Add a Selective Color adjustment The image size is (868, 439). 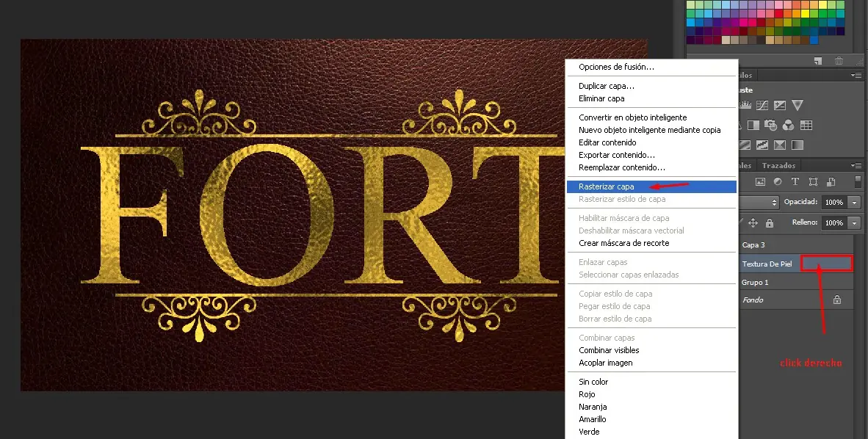[x=779, y=145]
